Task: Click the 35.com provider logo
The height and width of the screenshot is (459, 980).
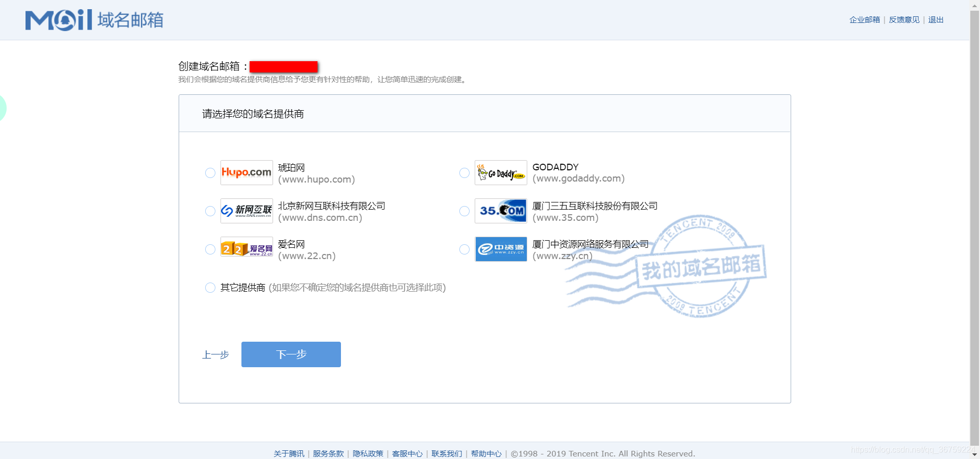Action: pos(501,211)
